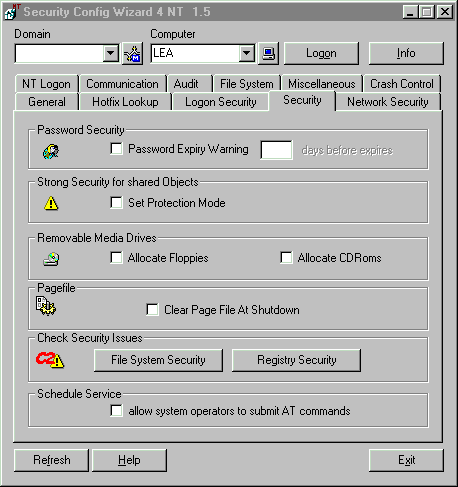The image size is (458, 487).
Task: Click the Registry Security button
Action: click(x=296, y=360)
